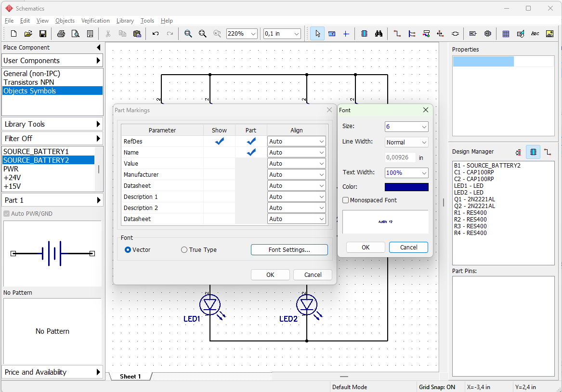Select the net port tool

441,34
